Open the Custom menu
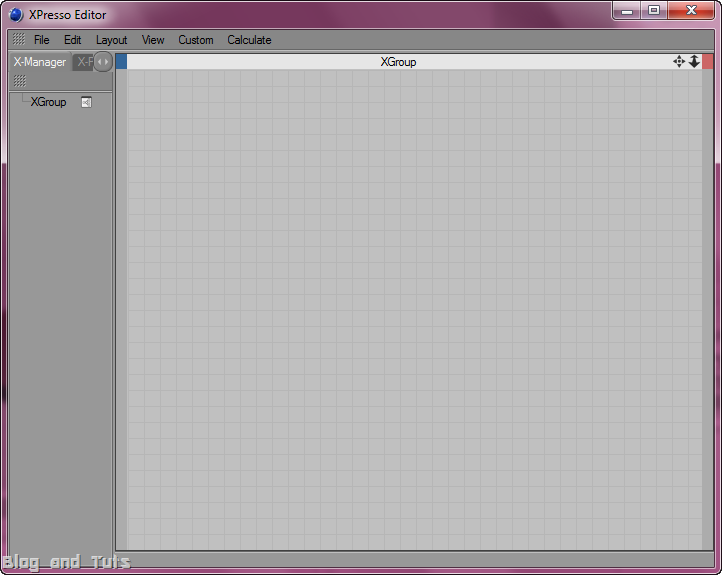The width and height of the screenshot is (722, 575). click(x=196, y=40)
